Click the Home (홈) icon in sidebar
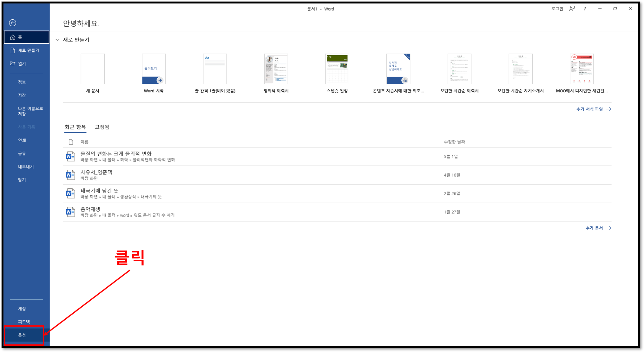The width and height of the screenshot is (644, 352). click(13, 37)
